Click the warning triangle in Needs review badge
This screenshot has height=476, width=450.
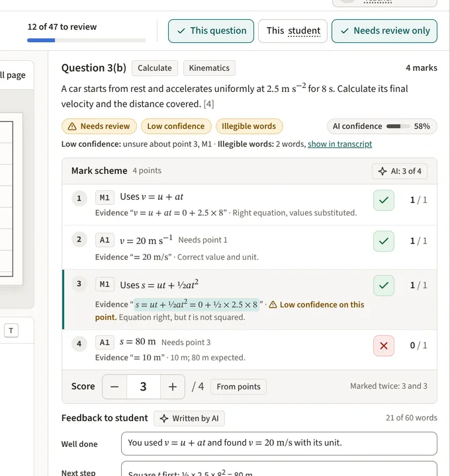72,126
